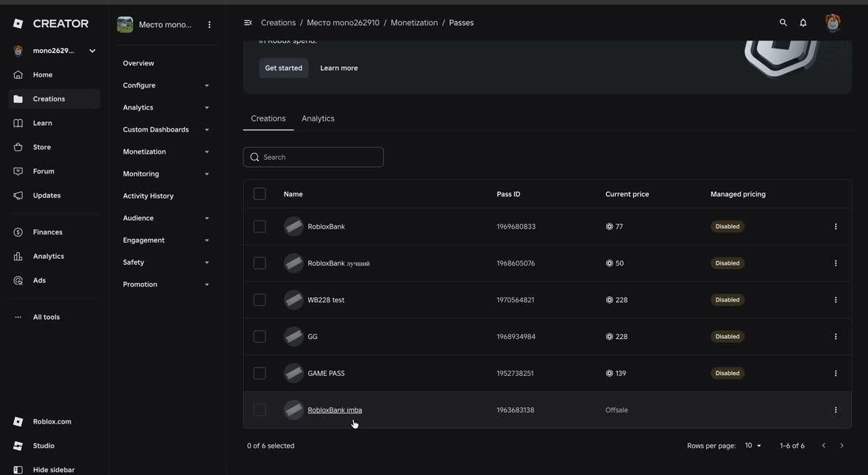Image resolution: width=868 pixels, height=475 pixels.
Task: Open the notifications bell icon
Action: tap(803, 23)
